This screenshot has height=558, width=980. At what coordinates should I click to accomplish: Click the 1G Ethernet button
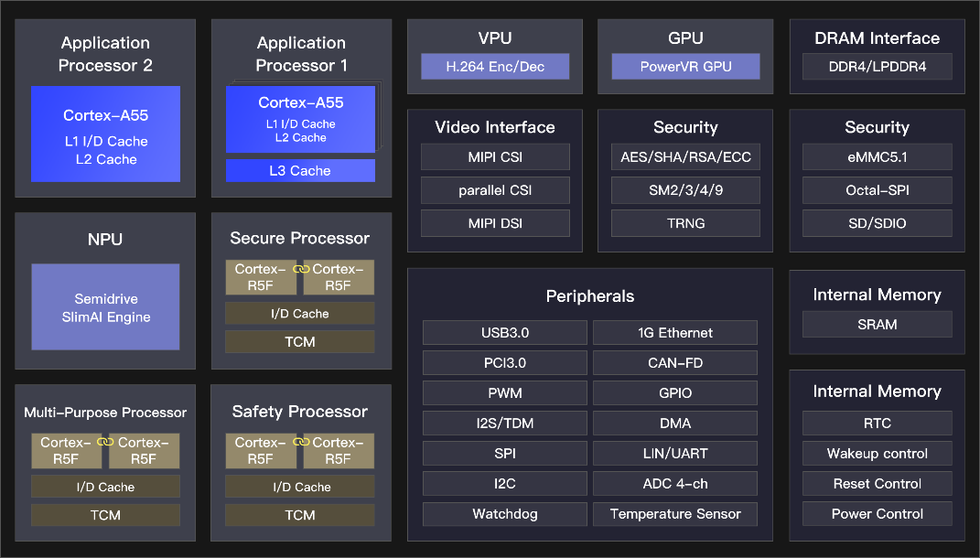click(674, 332)
